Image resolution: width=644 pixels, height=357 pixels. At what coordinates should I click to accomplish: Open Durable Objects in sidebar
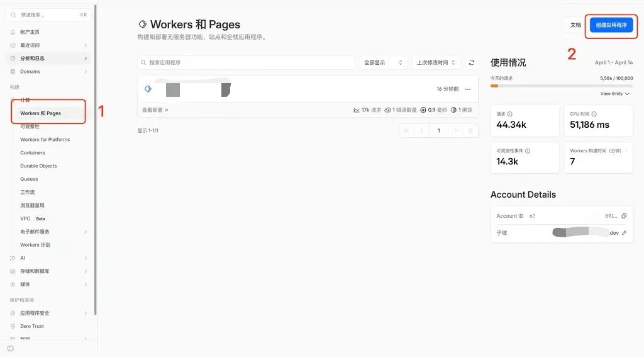click(38, 166)
